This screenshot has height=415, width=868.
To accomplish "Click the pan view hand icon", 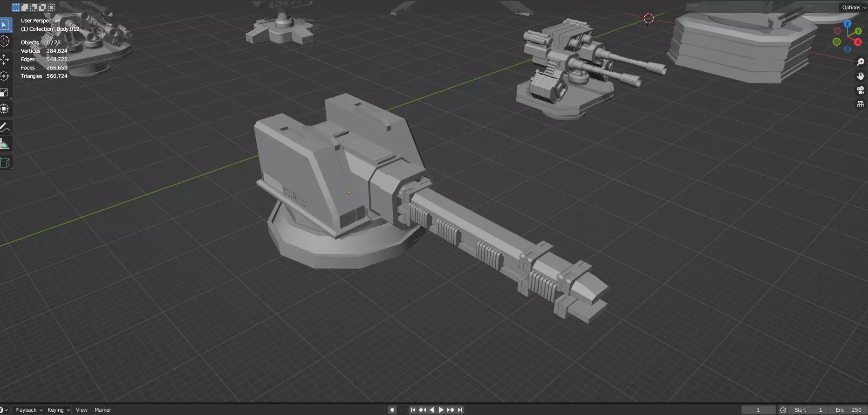I will (x=861, y=76).
